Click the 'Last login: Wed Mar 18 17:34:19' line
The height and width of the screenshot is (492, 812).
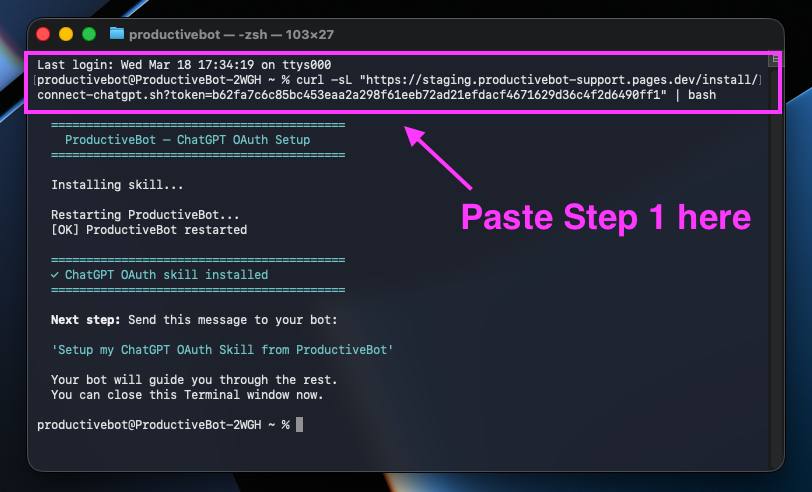click(184, 65)
